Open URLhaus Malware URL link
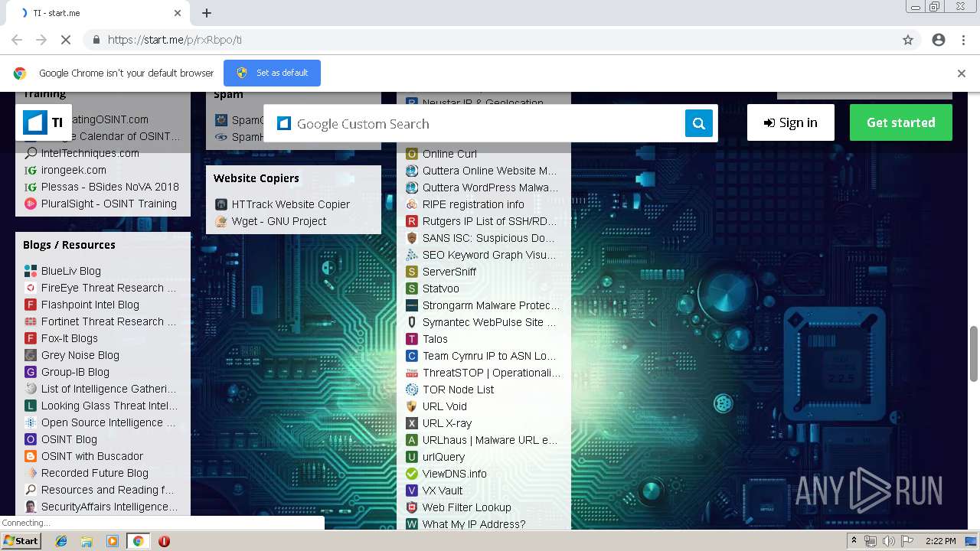 pos(490,440)
